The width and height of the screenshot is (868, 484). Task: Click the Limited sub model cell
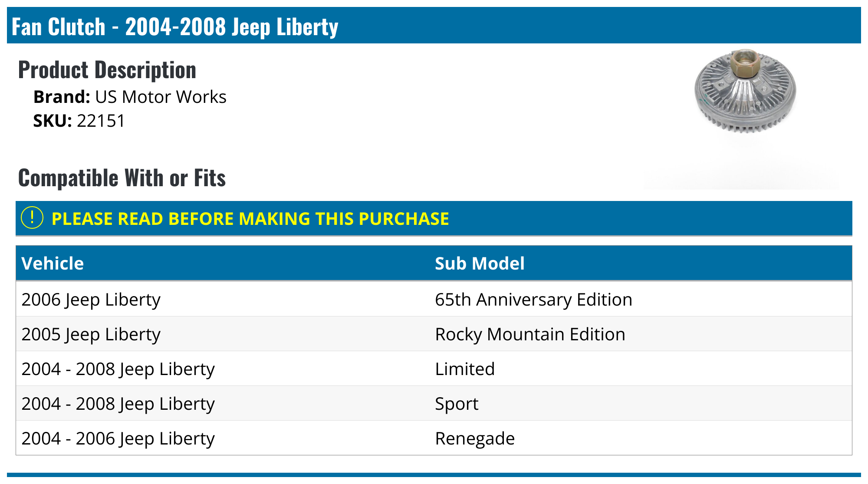click(x=465, y=369)
